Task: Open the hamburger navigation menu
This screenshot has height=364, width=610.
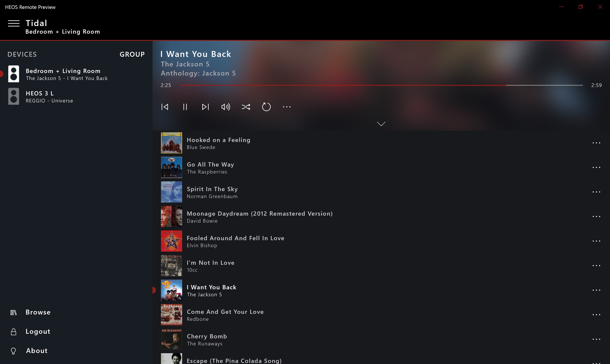Action: click(14, 23)
